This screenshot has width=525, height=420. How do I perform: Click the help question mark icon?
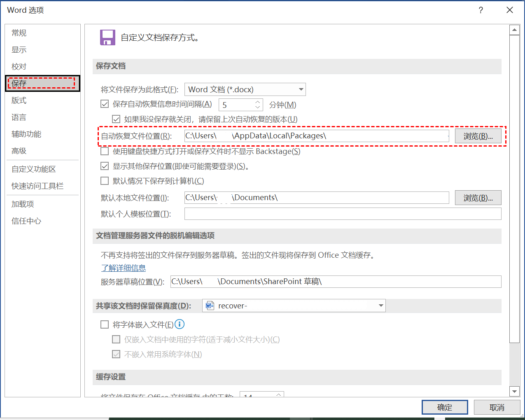481,10
